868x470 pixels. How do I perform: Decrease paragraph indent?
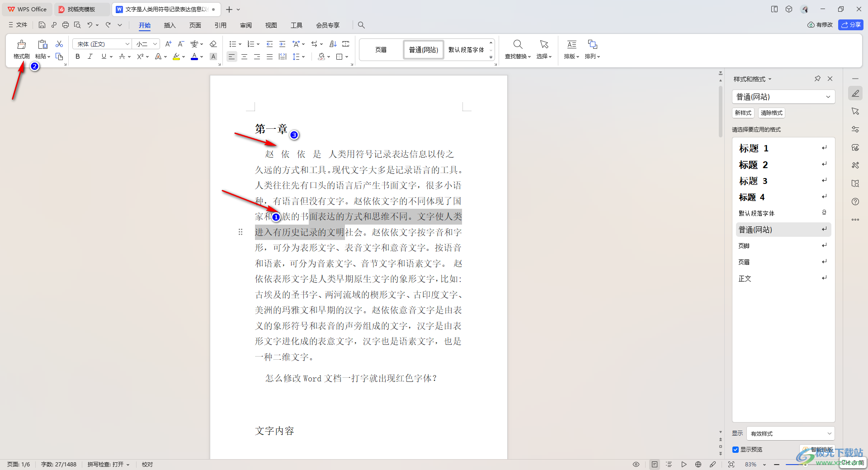[x=269, y=44]
